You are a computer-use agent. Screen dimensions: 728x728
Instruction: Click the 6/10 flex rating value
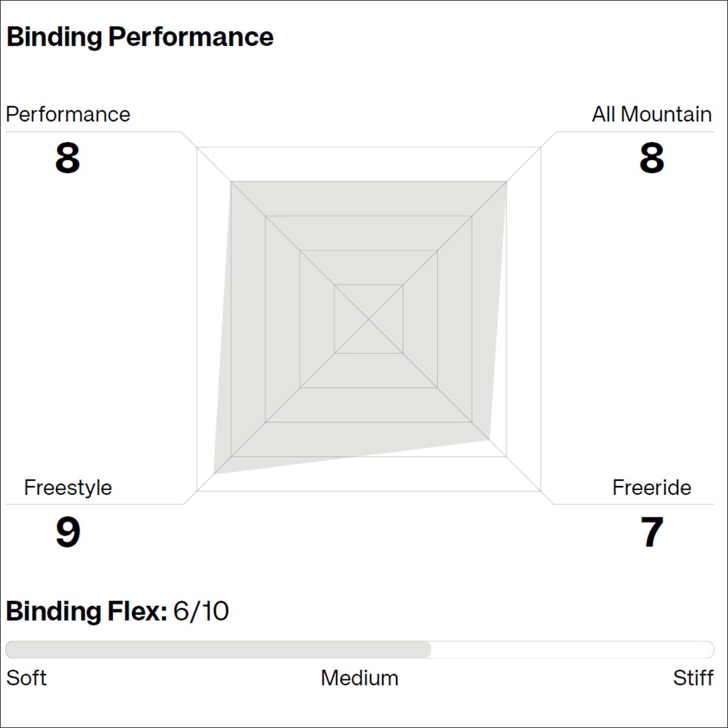201,611
